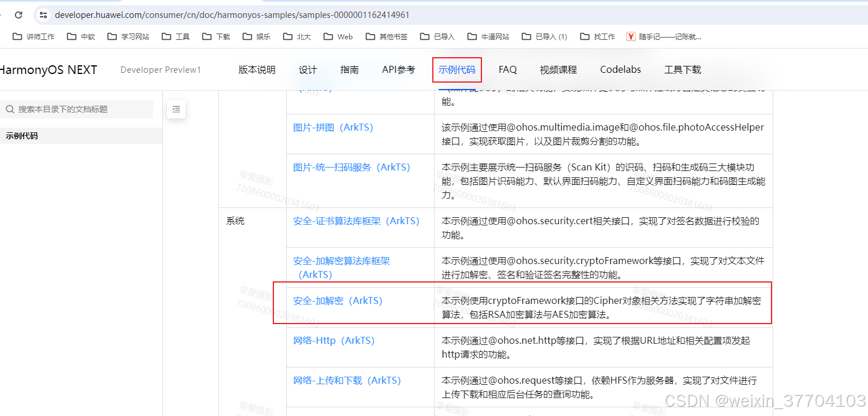This screenshot has height=416, width=868.
Task: Click the Scan Kit description text
Action: pyautogui.click(x=603, y=181)
